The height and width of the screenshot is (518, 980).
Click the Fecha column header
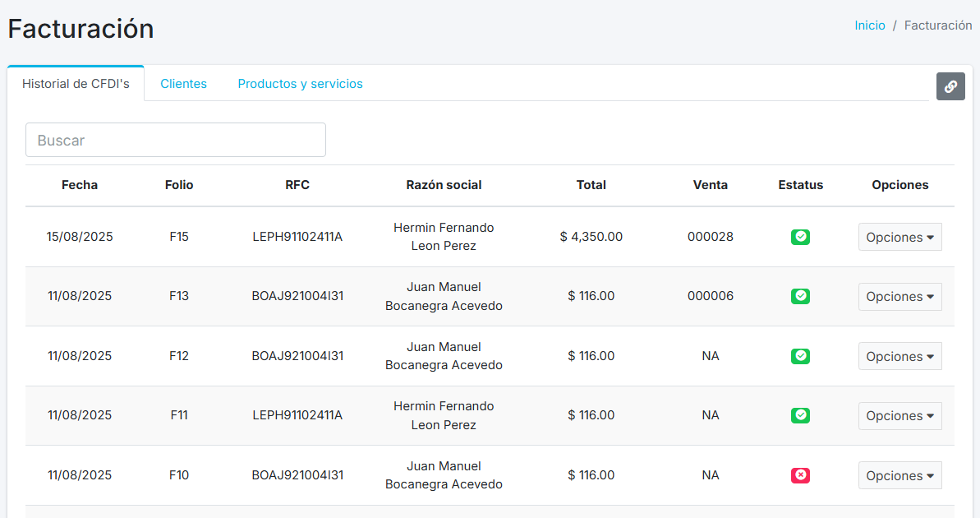(80, 185)
